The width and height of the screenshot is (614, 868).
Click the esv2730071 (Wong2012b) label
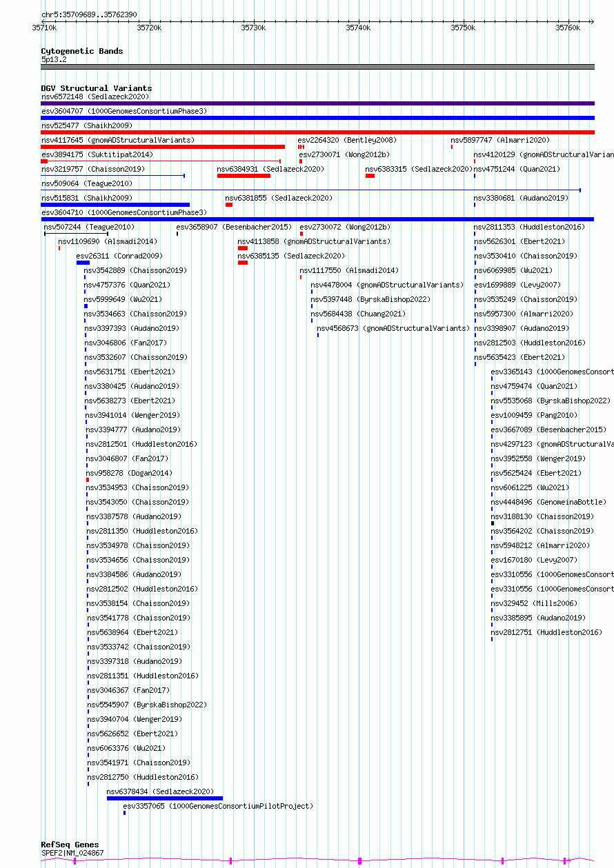tap(344, 154)
